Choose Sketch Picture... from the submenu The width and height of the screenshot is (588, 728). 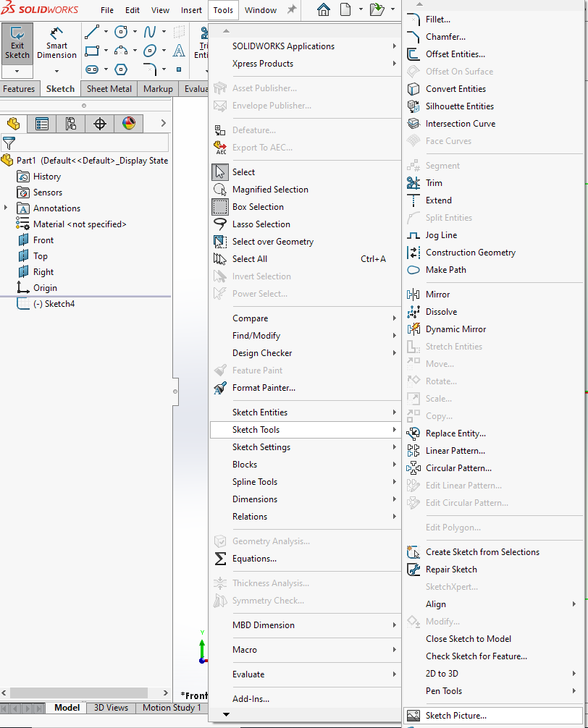(455, 716)
